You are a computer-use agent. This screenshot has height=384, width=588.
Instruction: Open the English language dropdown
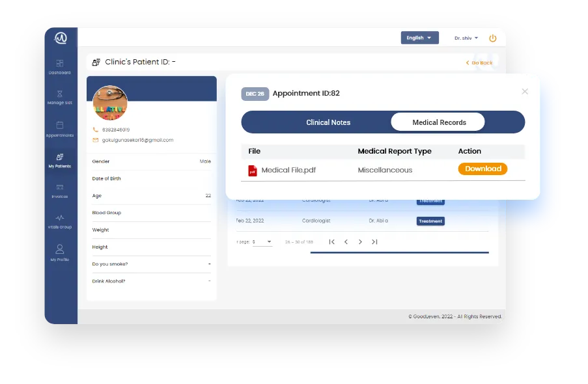[419, 38]
